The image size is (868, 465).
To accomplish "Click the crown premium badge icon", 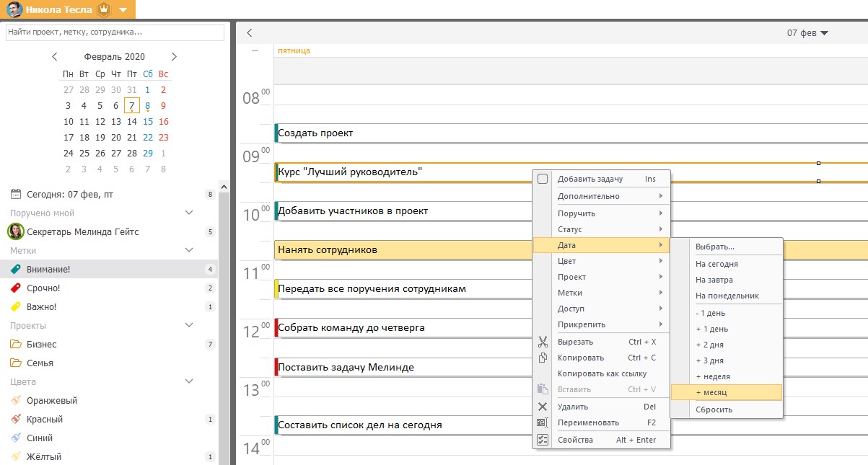I will (104, 10).
